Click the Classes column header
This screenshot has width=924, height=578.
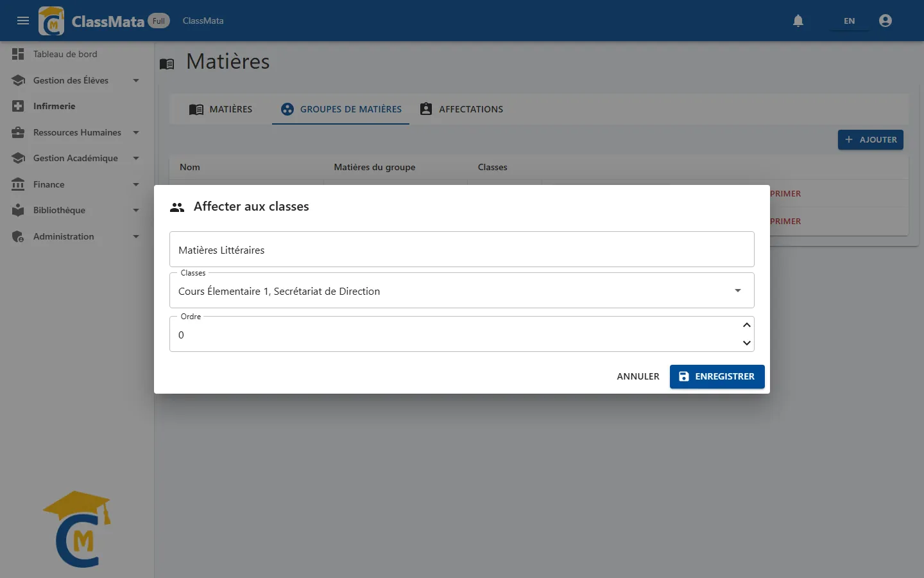point(493,167)
